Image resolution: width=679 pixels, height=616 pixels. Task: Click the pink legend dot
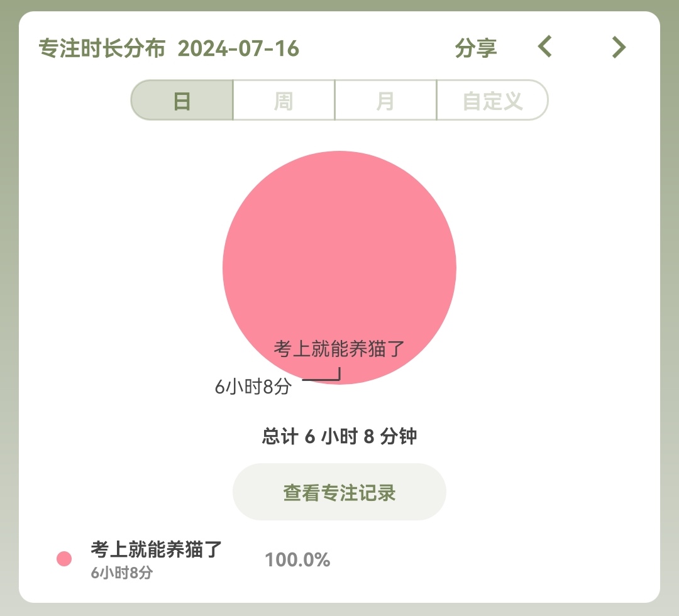[x=64, y=559]
